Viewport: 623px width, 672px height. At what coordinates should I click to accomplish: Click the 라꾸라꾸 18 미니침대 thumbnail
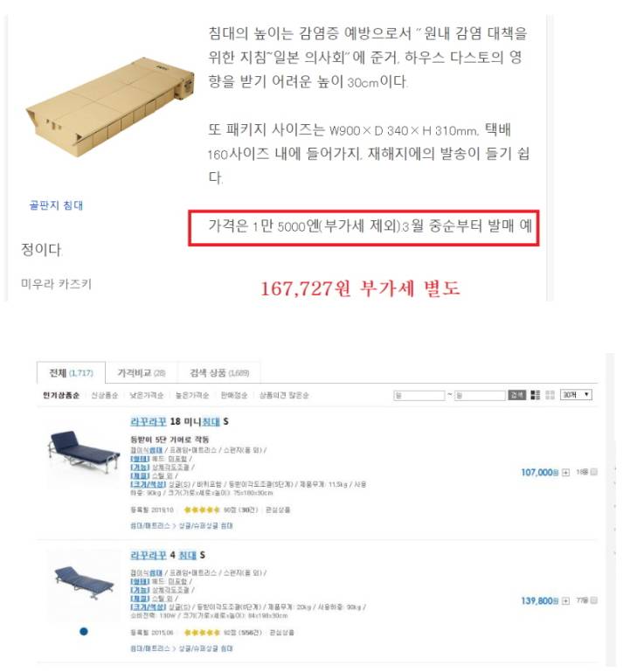coord(83,453)
